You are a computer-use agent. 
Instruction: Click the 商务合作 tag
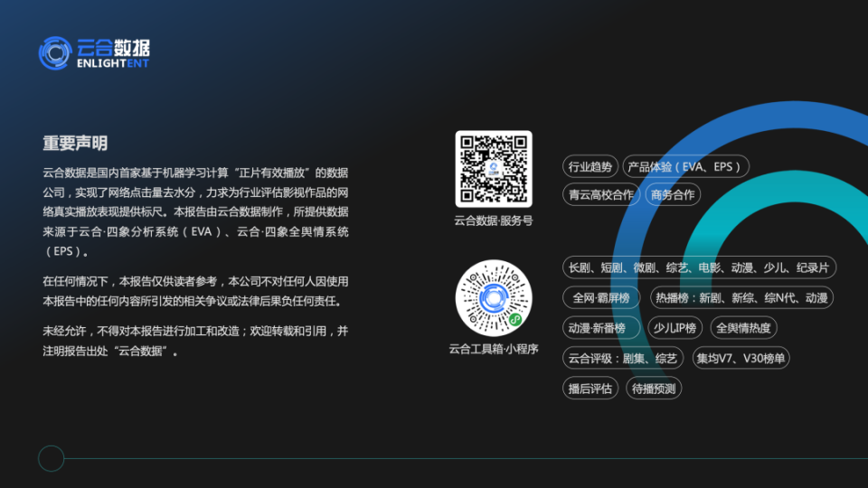coord(673,195)
